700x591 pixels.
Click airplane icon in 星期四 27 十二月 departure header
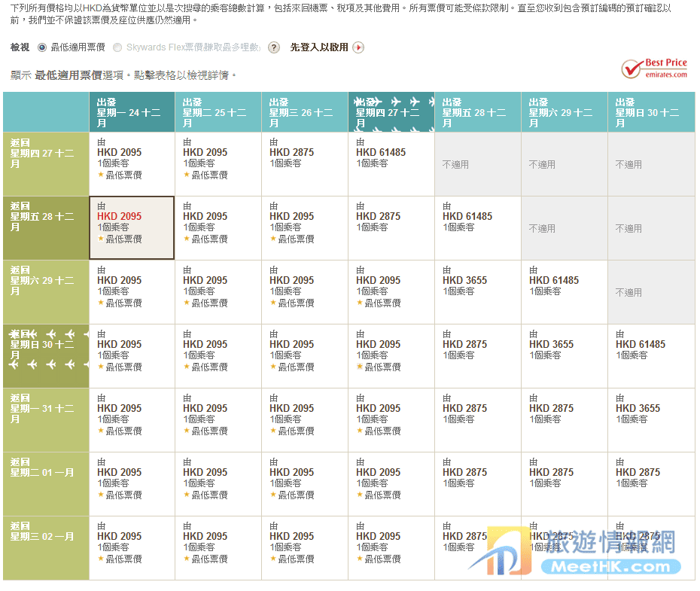395,102
